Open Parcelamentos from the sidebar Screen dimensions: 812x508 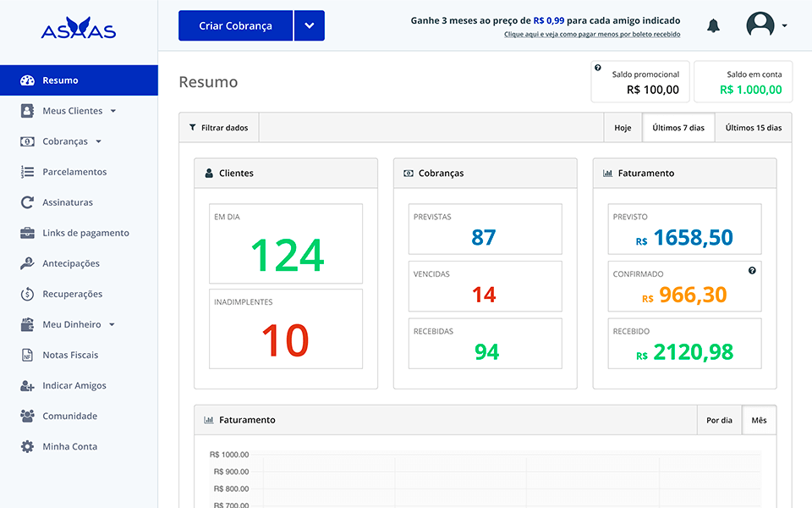[x=74, y=171]
